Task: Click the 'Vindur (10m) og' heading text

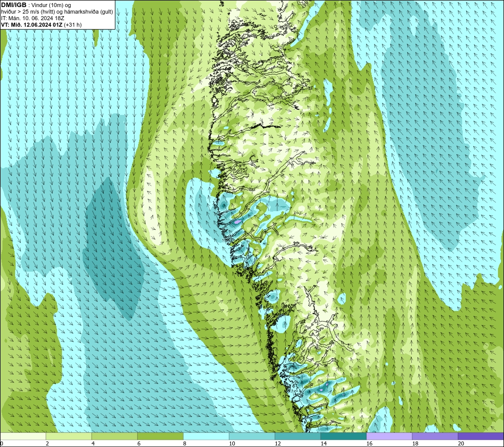Action: 51,5
